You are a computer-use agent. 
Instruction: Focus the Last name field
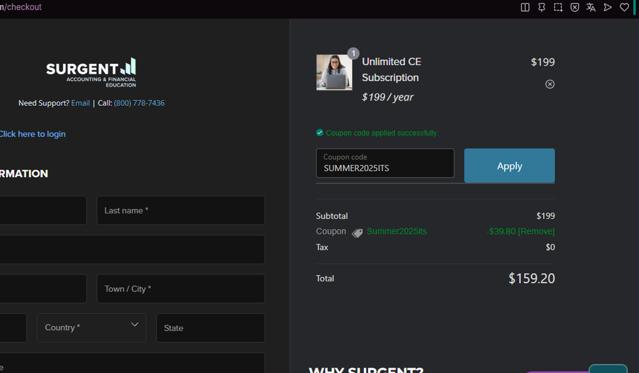pyautogui.click(x=181, y=210)
